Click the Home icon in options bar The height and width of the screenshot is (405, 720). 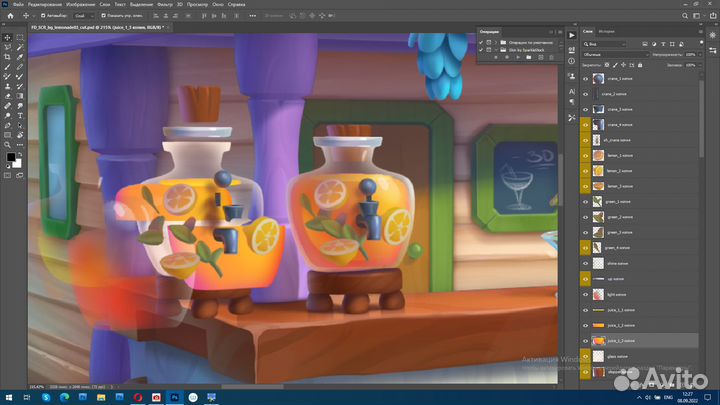click(9, 17)
